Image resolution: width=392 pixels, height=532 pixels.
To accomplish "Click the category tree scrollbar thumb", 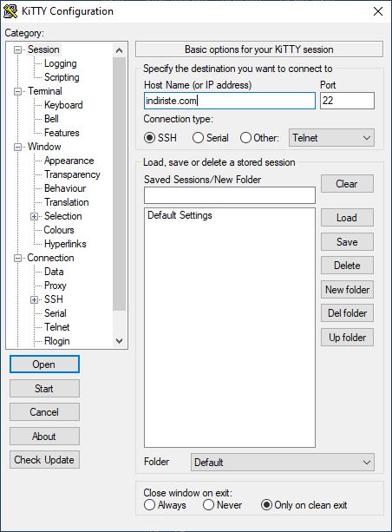I will (119, 184).
